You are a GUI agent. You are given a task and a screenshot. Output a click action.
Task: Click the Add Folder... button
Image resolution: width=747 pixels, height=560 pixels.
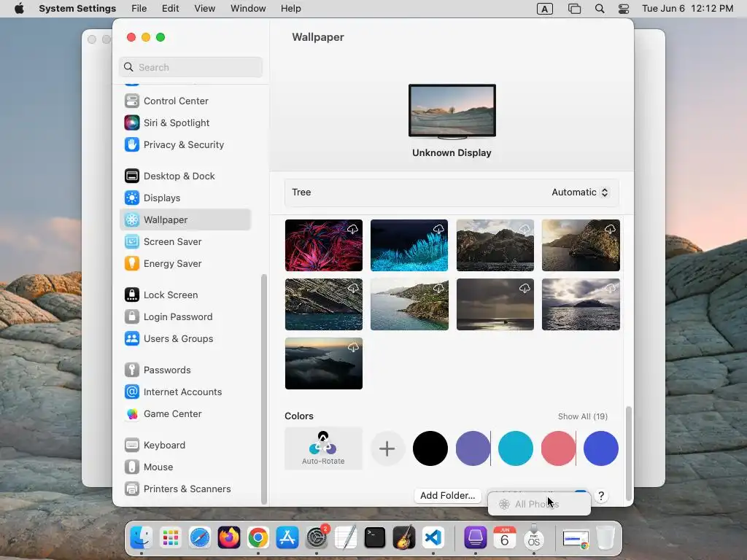pos(447,496)
